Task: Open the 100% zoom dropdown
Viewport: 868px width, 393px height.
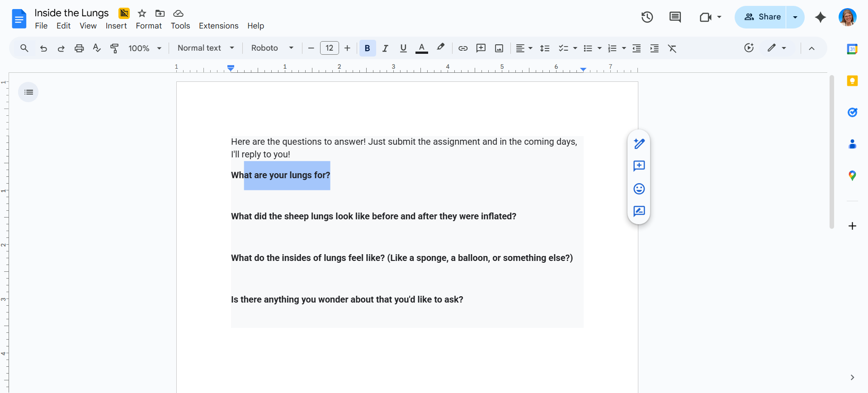Action: tap(145, 48)
